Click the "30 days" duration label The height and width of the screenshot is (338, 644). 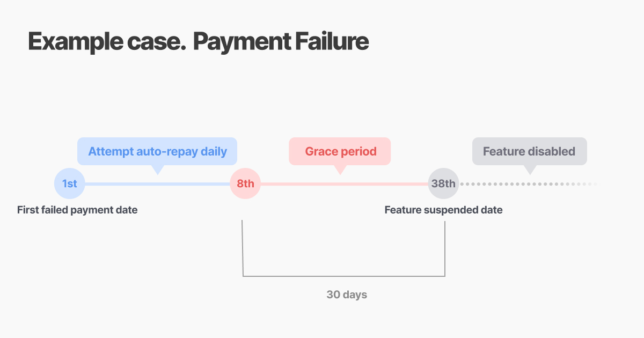tap(347, 295)
